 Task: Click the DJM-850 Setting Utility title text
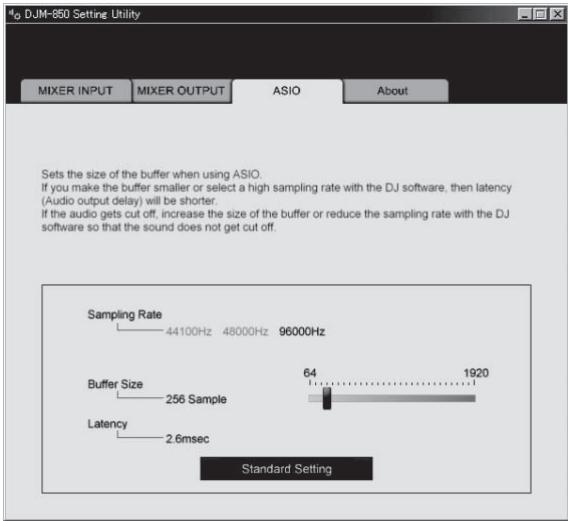point(82,14)
